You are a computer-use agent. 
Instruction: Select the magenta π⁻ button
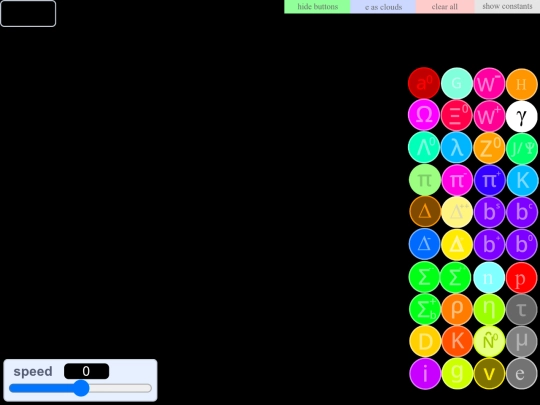tap(457, 180)
